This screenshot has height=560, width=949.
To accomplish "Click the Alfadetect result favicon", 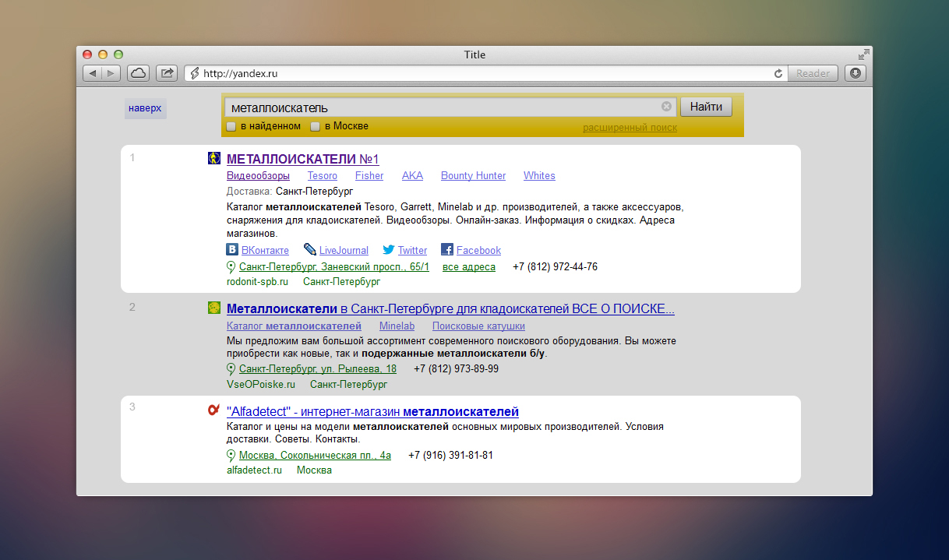I will (214, 410).
